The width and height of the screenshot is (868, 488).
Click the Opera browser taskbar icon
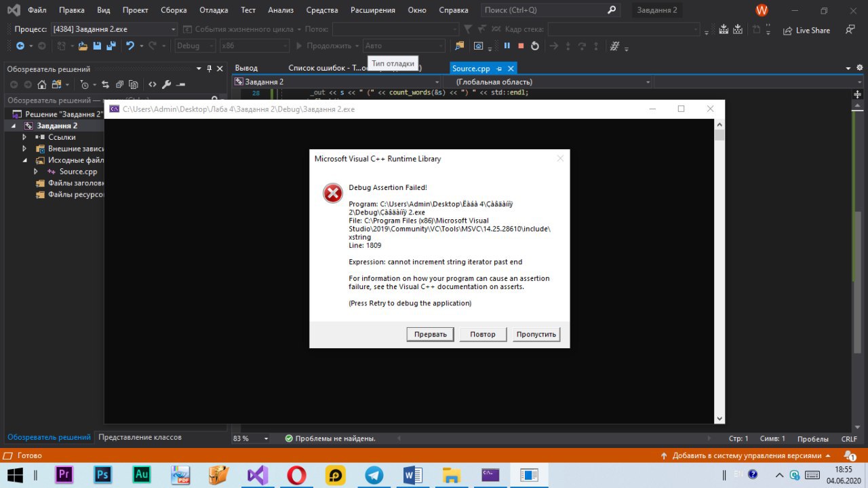pos(296,475)
